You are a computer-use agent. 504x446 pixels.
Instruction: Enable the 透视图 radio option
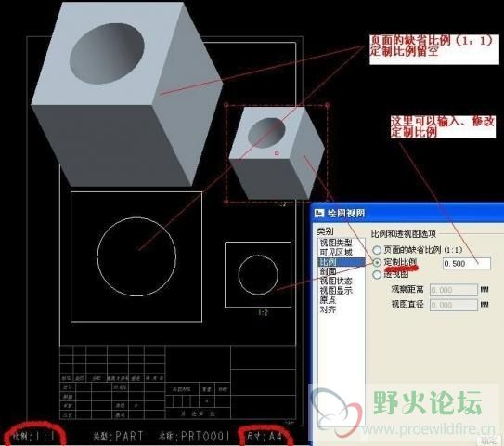(377, 275)
